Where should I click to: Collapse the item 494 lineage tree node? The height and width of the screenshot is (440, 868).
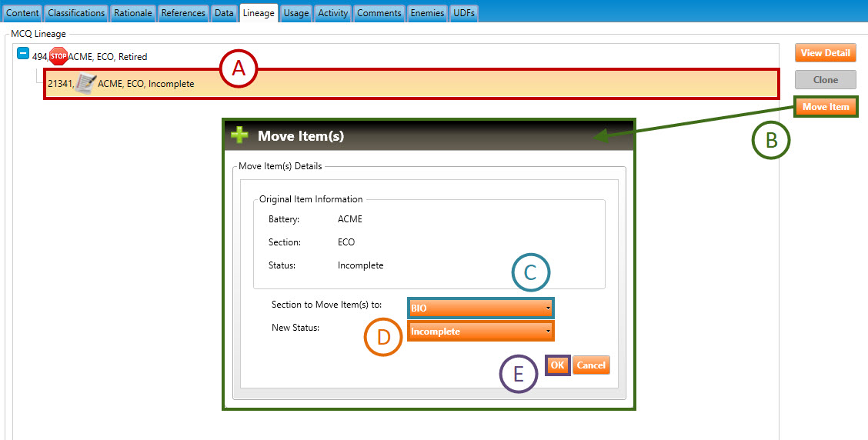coord(23,55)
